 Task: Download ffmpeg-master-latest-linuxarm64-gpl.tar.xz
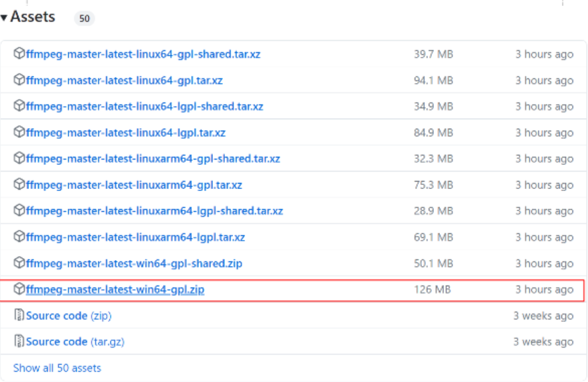coord(134,185)
